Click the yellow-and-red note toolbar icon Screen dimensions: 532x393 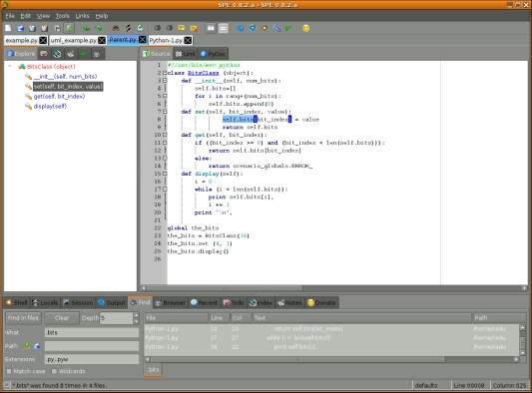[x=194, y=28]
